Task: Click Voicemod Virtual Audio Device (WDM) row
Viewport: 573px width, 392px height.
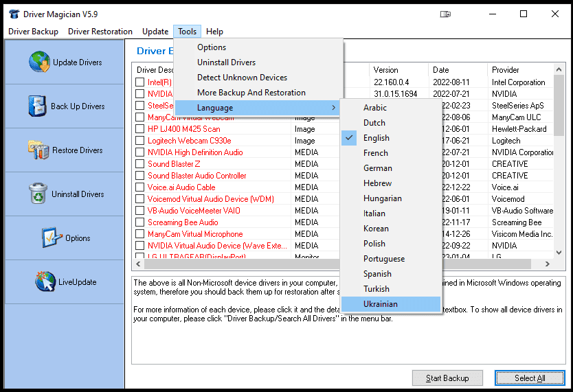Action: point(211,199)
